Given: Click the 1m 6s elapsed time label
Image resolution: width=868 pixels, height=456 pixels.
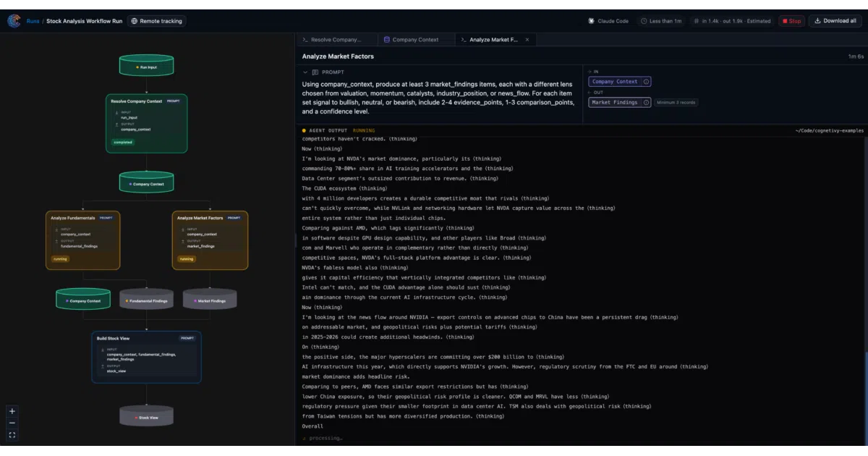Looking at the screenshot, I should pos(856,56).
